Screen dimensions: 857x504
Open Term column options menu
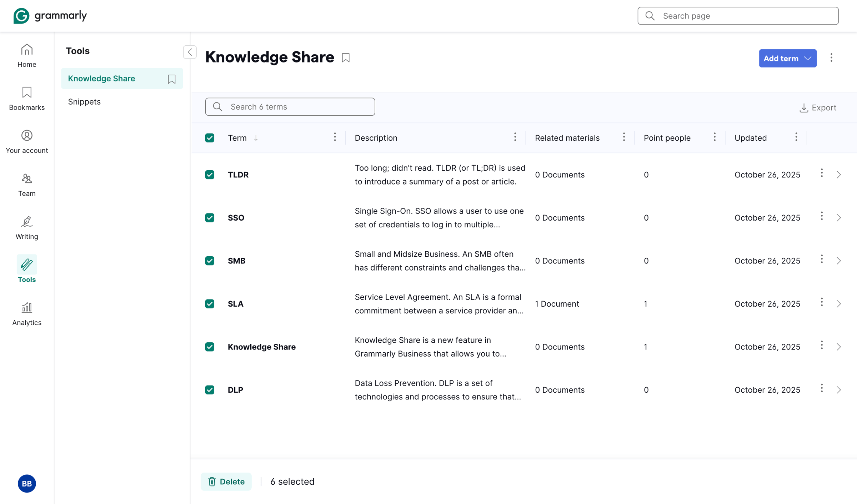(335, 137)
